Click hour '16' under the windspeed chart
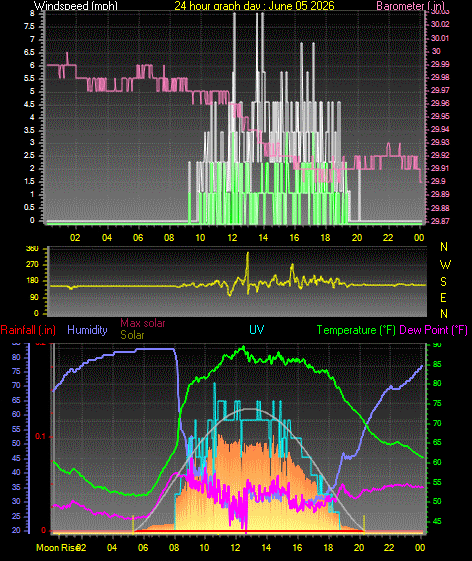 point(294,238)
